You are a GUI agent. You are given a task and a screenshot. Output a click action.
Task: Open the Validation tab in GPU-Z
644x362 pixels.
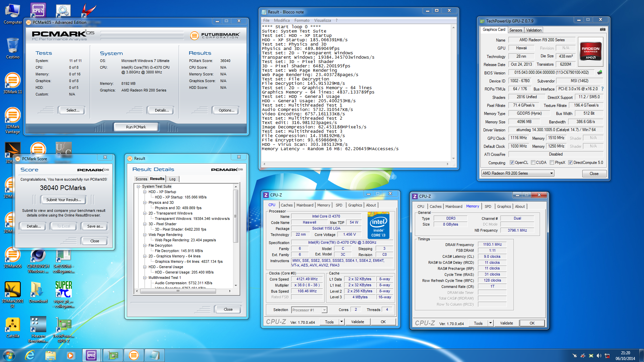click(534, 30)
